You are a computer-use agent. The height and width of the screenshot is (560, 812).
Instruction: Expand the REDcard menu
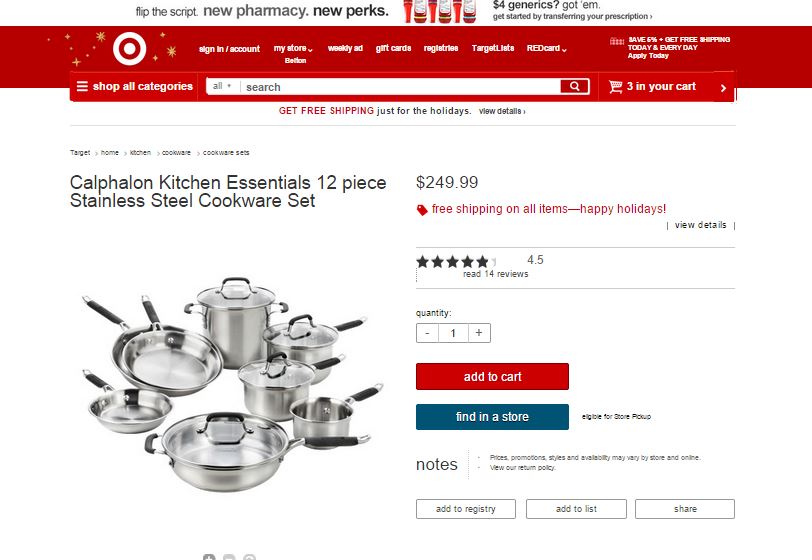pyautogui.click(x=546, y=48)
